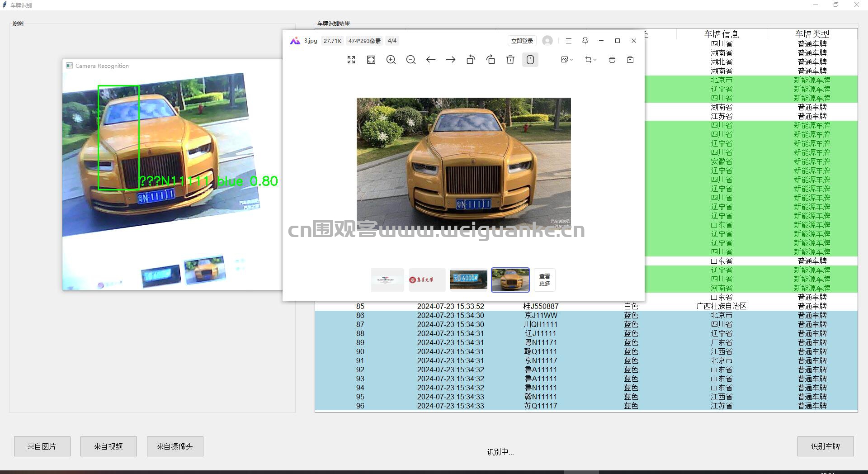Go to next image with right arrow
The image size is (868, 474).
coord(451,60)
